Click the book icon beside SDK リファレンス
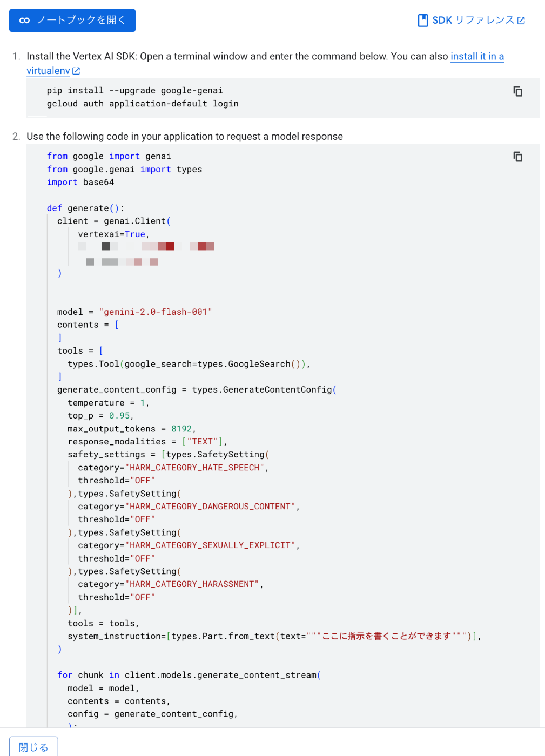545x756 pixels. [x=423, y=21]
